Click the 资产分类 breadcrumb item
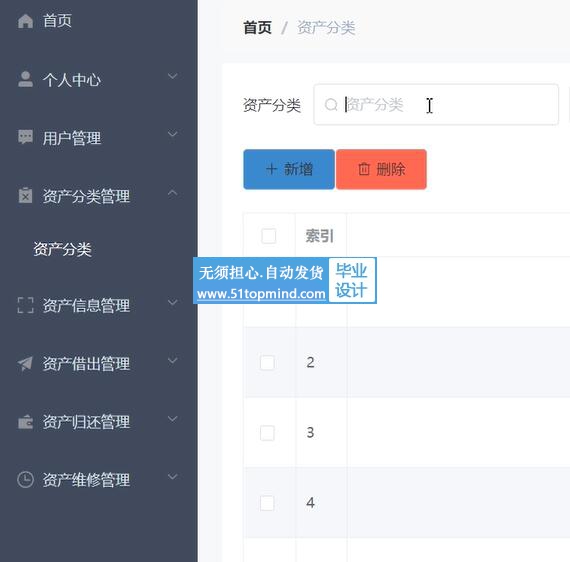This screenshot has height=562, width=570. [326, 28]
